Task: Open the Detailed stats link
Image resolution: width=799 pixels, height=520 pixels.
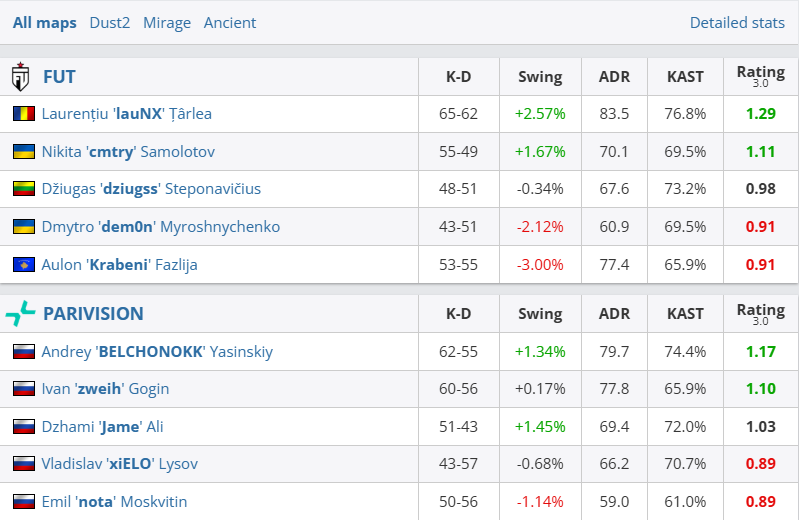Action: (736, 22)
